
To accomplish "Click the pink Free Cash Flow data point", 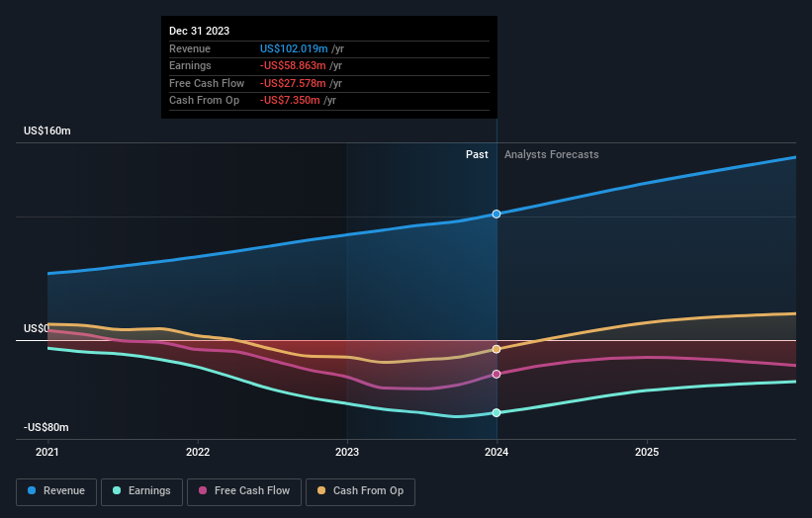I will [496, 374].
